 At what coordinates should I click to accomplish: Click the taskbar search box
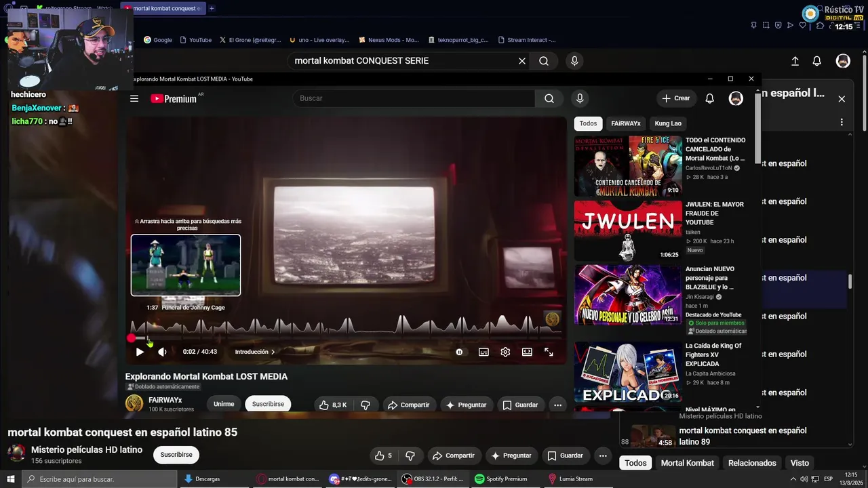(x=99, y=479)
